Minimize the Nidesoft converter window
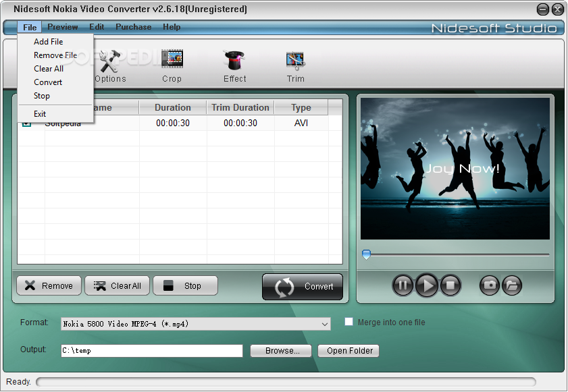568x392 pixels. tap(542, 9)
